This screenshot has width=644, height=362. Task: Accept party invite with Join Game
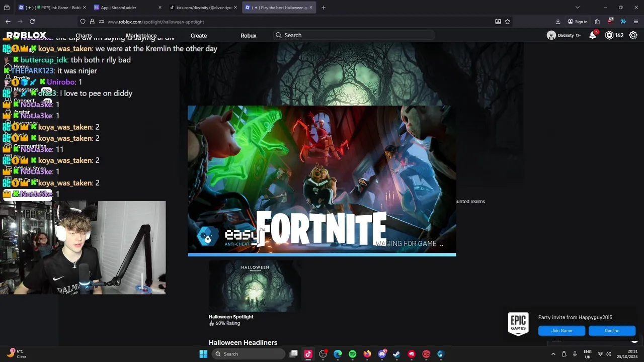pos(561,330)
